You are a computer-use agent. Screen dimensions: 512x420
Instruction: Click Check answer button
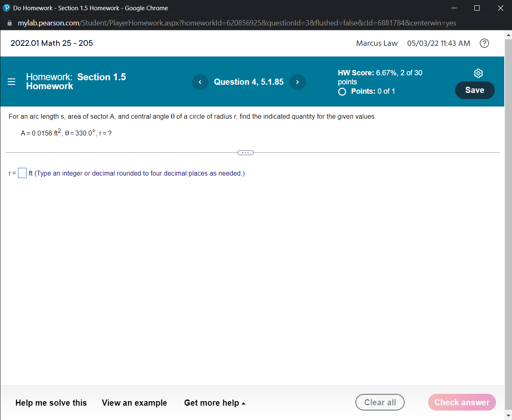(x=462, y=402)
